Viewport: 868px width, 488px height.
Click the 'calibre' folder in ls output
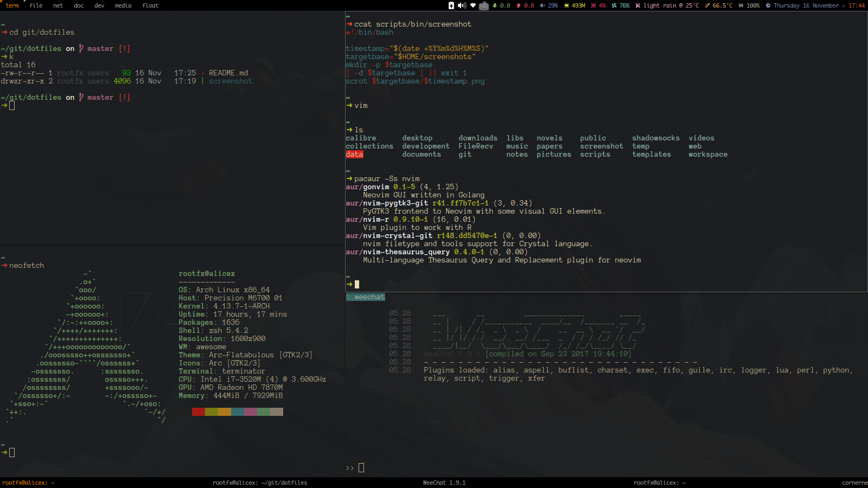pos(361,138)
